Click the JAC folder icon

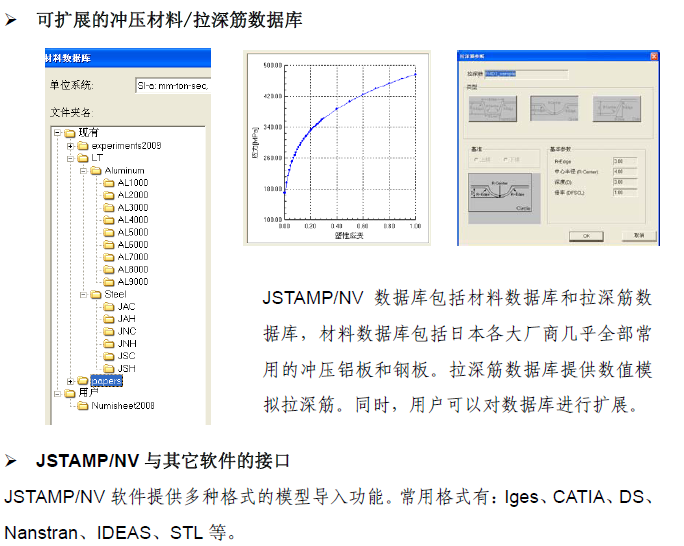click(109, 307)
